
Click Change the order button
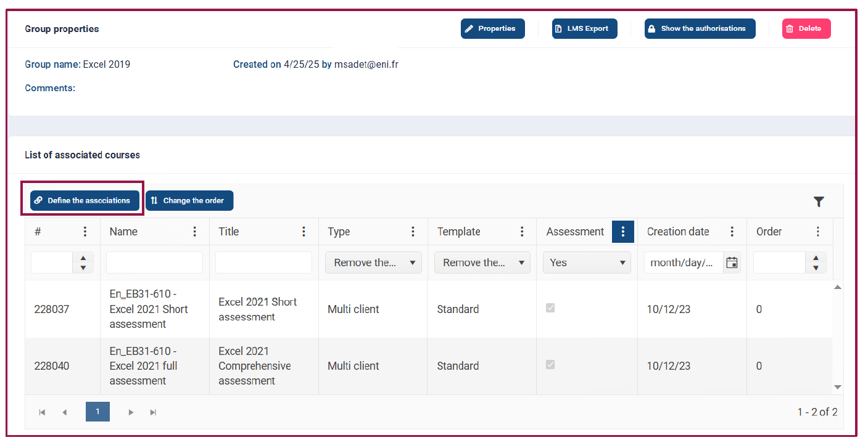(189, 200)
